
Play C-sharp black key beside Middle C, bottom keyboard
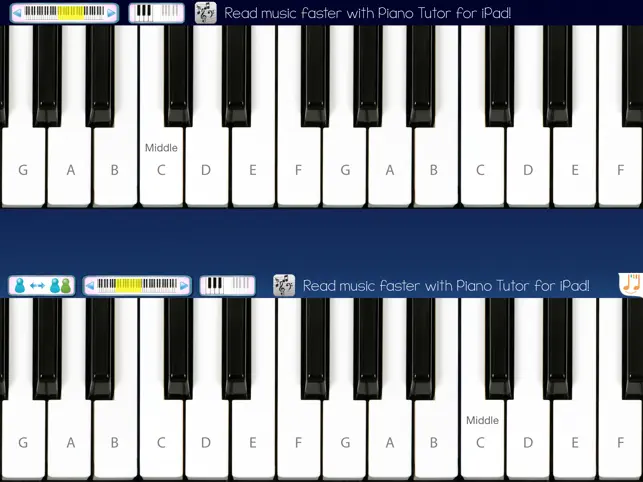[499, 349]
